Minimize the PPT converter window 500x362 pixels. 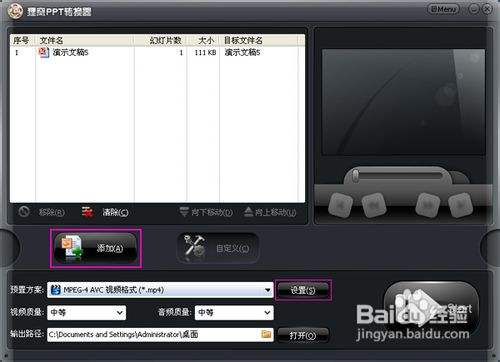[474, 9]
